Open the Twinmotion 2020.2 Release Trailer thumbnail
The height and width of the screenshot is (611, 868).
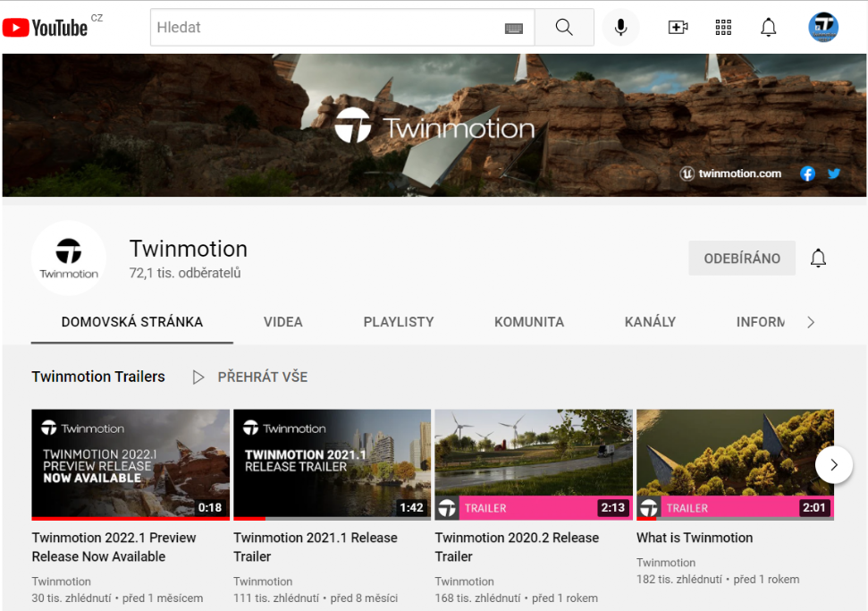click(534, 464)
